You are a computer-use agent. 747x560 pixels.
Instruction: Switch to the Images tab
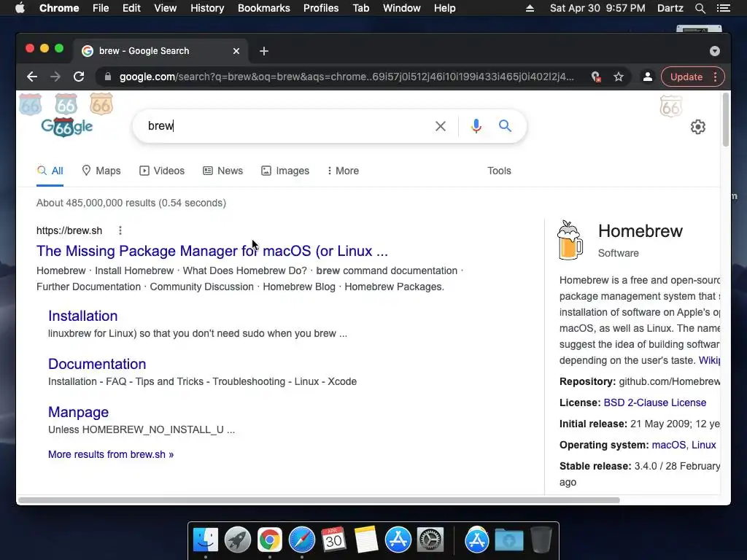click(x=285, y=171)
